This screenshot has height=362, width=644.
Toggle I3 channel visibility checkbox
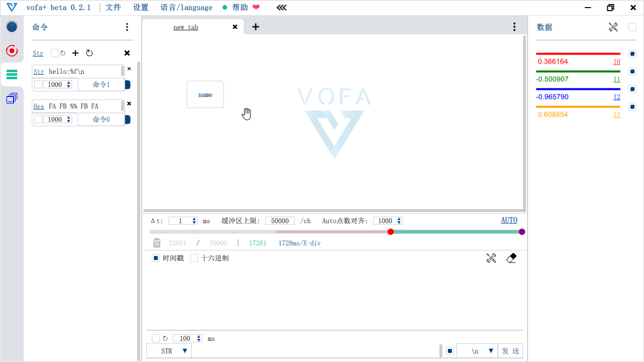point(632,107)
